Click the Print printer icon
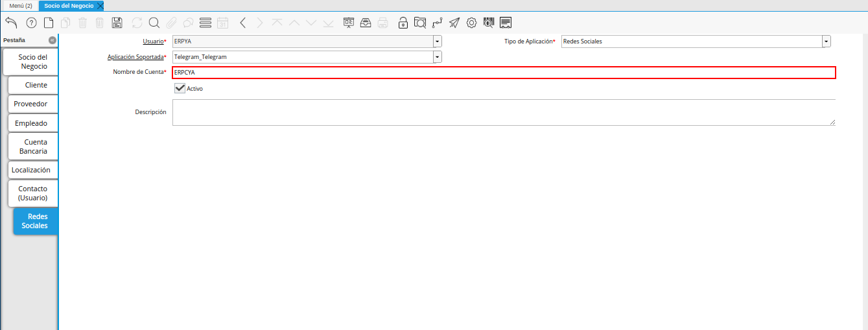 tap(383, 23)
